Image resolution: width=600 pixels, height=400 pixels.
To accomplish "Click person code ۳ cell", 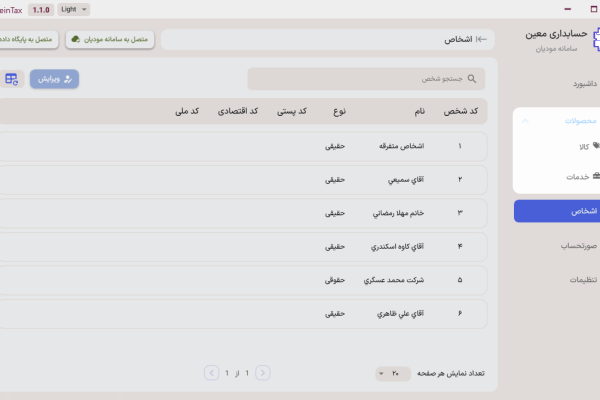I will (460, 213).
